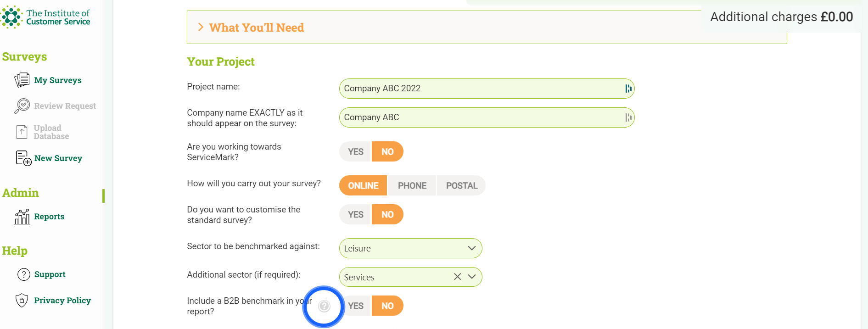Switch survey method to PHONE
The width and height of the screenshot is (868, 329).
pos(412,185)
